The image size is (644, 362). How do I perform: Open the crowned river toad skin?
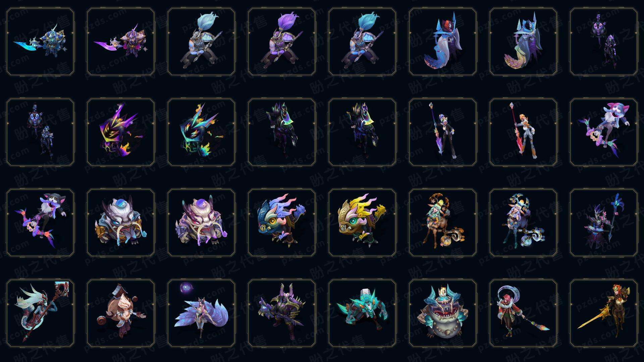[443, 313]
